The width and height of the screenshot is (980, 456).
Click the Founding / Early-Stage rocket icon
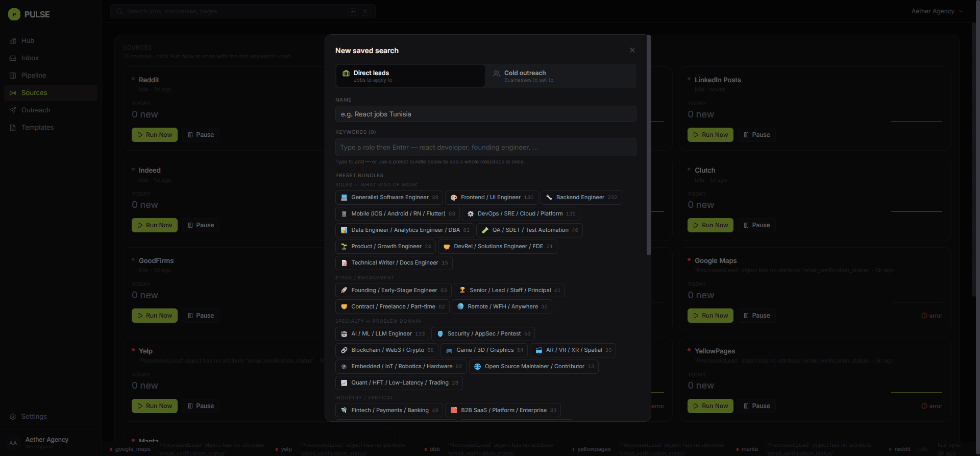[x=344, y=291]
